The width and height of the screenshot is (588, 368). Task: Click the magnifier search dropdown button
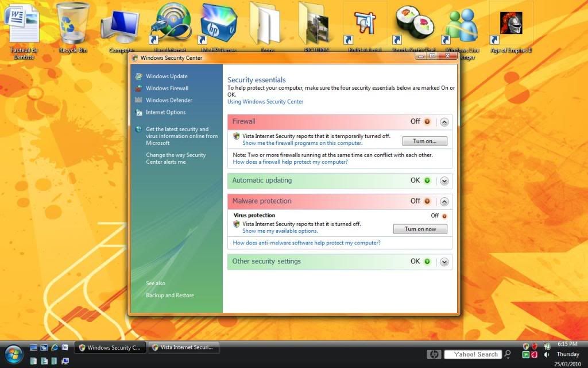click(508, 354)
